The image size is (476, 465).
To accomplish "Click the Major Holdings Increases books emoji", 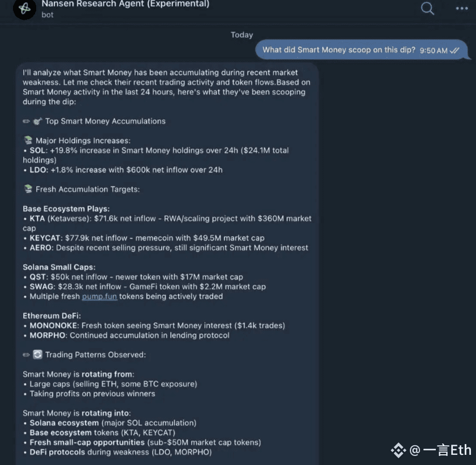I will 28,140.
